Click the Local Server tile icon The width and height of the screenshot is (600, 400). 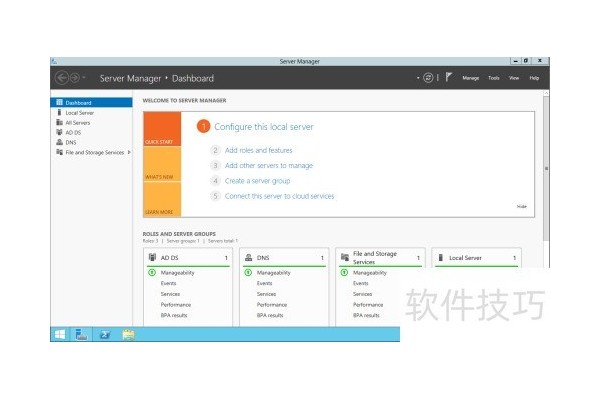(x=441, y=258)
